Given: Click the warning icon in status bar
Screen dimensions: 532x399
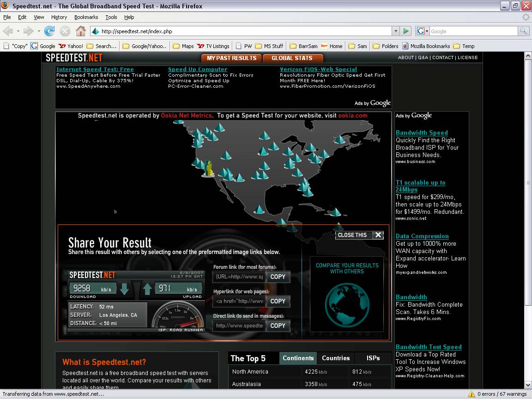Looking at the screenshot, I should click(471, 394).
